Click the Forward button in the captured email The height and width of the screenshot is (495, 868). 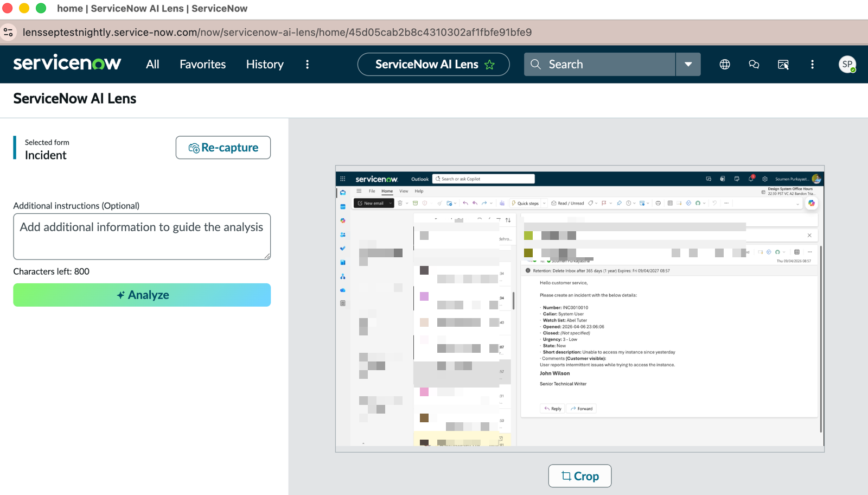(x=582, y=409)
